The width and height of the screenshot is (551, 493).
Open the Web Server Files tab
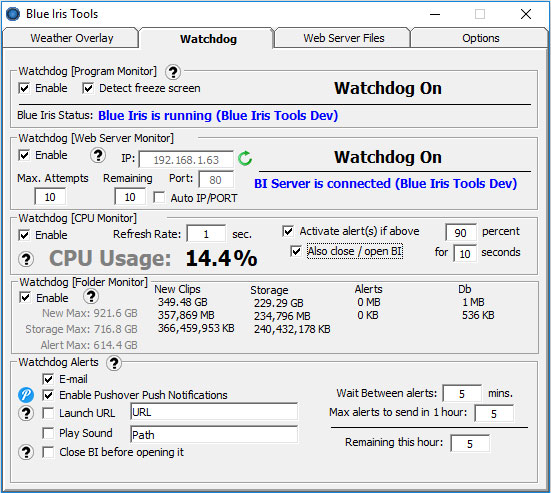coord(343,38)
